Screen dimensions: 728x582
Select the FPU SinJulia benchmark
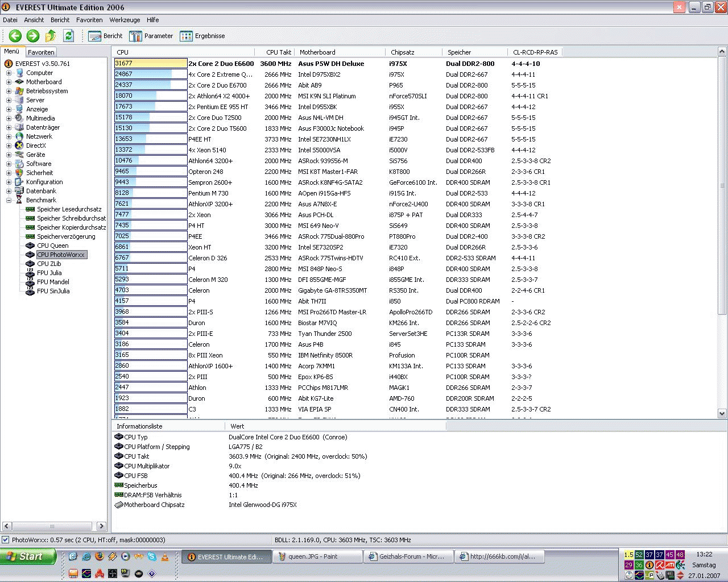(x=53, y=291)
